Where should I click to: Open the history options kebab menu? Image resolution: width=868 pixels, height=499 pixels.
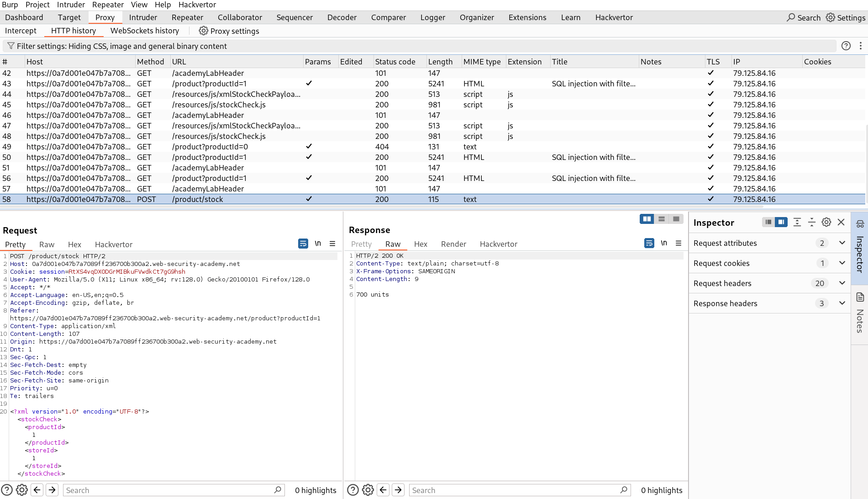point(861,46)
